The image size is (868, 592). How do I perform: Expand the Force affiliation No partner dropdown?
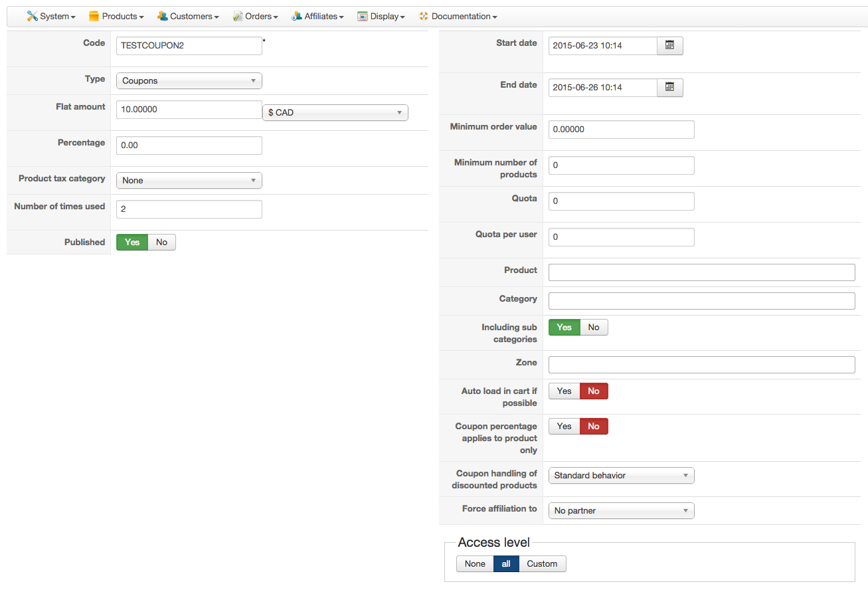click(x=622, y=511)
